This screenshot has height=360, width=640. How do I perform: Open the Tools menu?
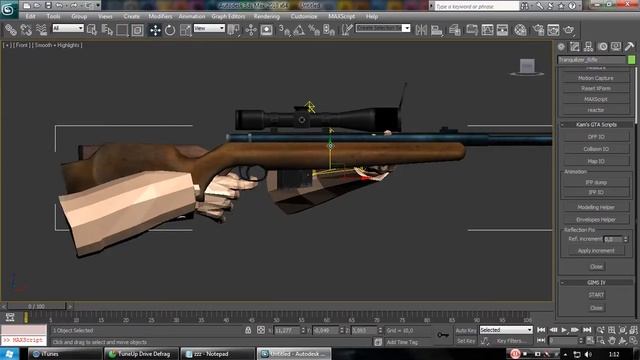[x=53, y=16]
